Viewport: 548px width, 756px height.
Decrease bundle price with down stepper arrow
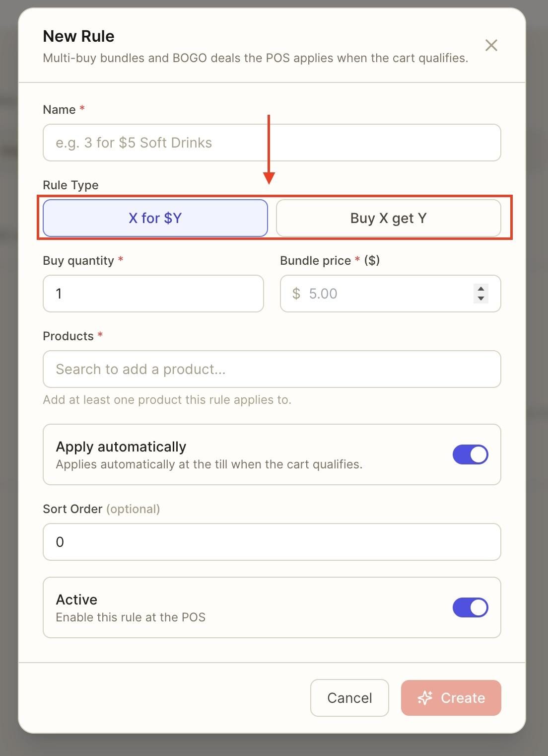point(480,299)
